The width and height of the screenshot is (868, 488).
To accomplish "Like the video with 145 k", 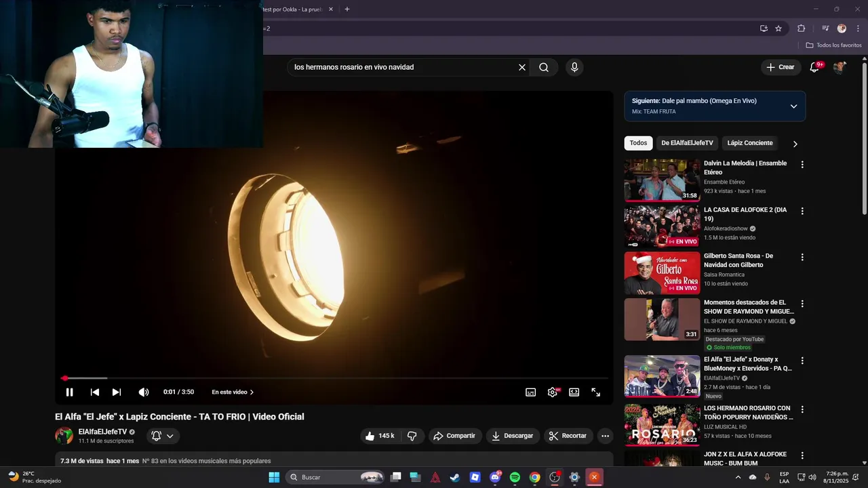I will pos(379,436).
